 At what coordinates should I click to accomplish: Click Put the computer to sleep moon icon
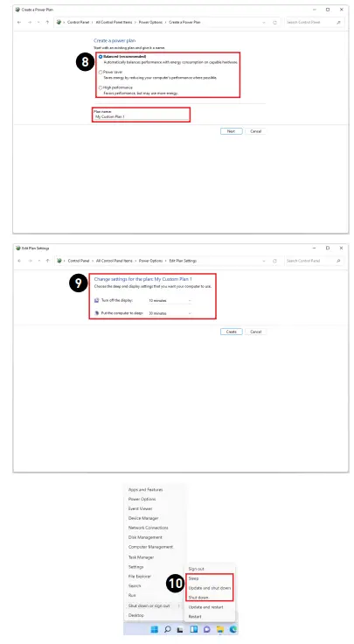97,313
